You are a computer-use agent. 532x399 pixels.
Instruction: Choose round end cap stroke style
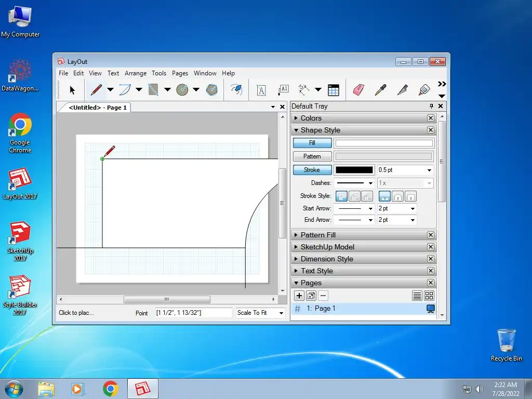pyautogui.click(x=397, y=196)
